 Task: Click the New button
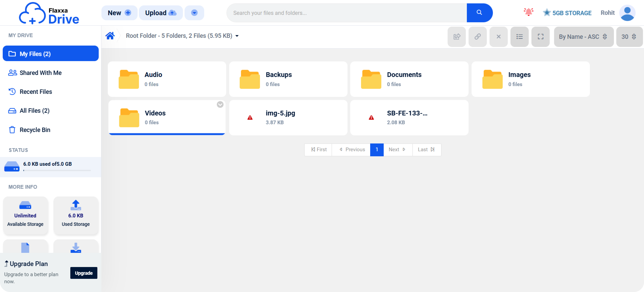pos(119,13)
